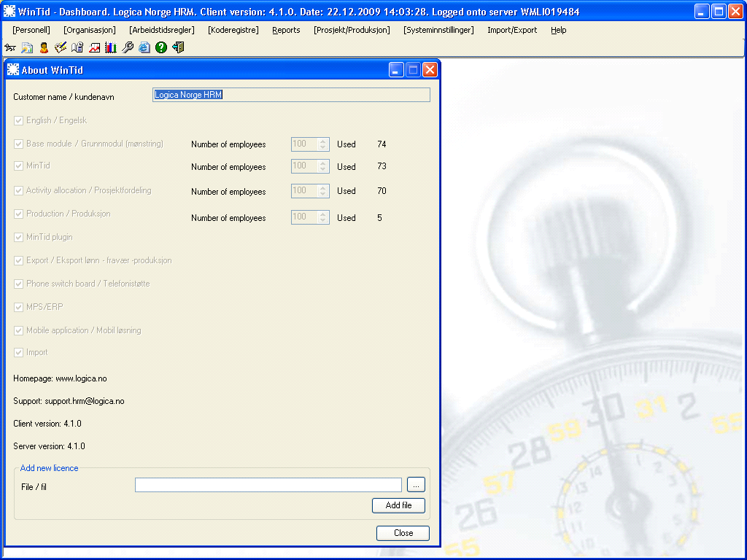Decrease MinTid employee count stepper
This screenshot has width=747, height=560.
[323, 169]
